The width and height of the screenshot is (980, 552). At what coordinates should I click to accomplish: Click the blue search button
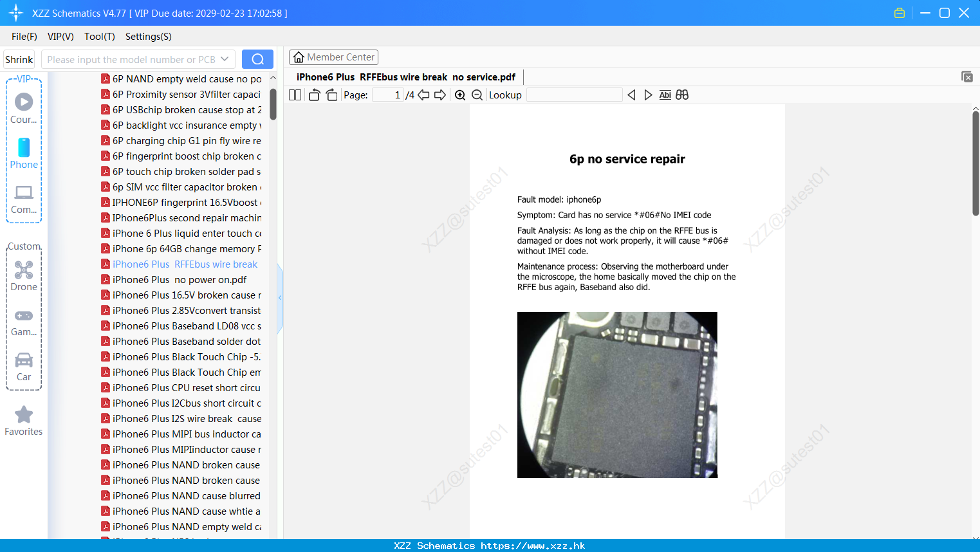click(x=257, y=59)
